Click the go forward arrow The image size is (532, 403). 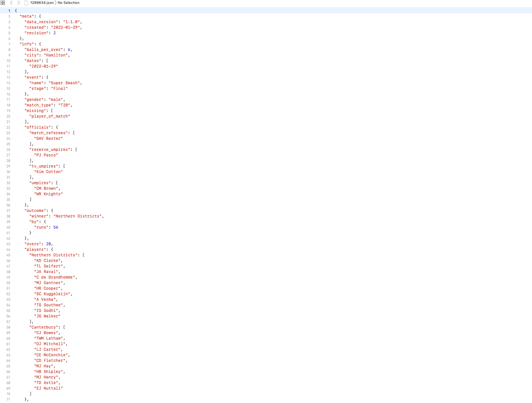click(x=19, y=3)
